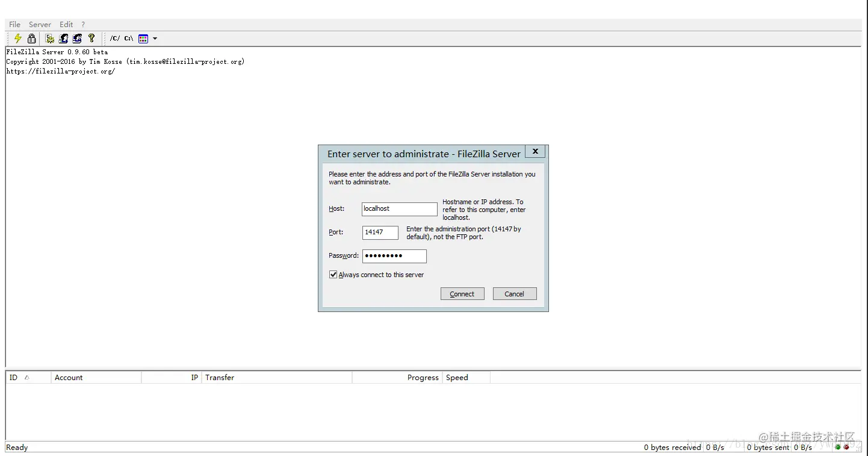Click the 0 bytes received status entry
868x456 pixels.
pos(672,448)
